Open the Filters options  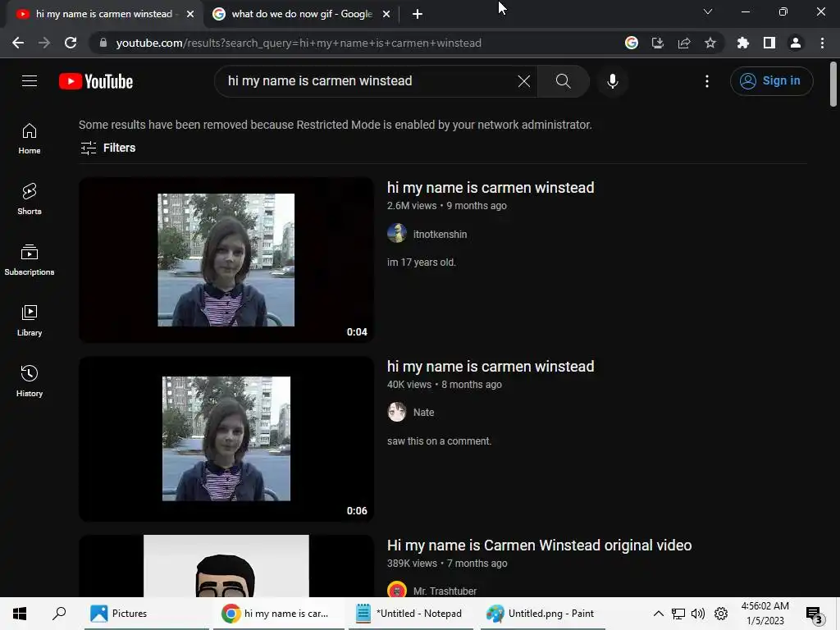(x=107, y=148)
